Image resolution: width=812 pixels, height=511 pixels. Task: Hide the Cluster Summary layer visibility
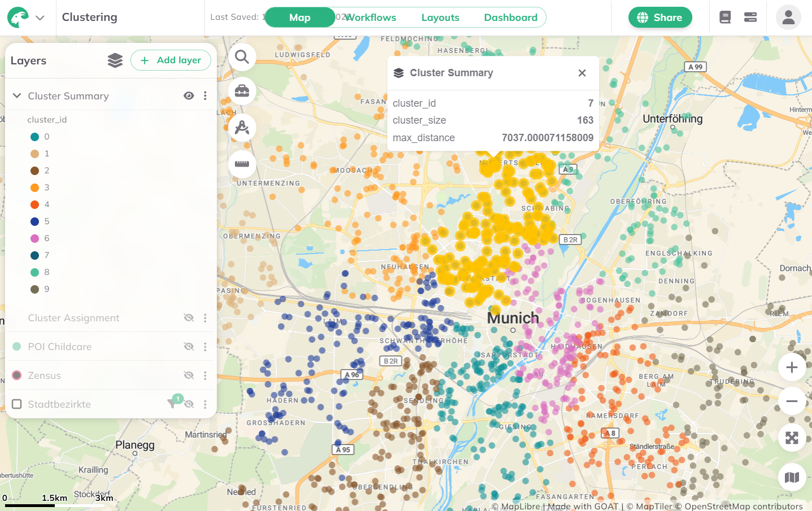click(189, 95)
